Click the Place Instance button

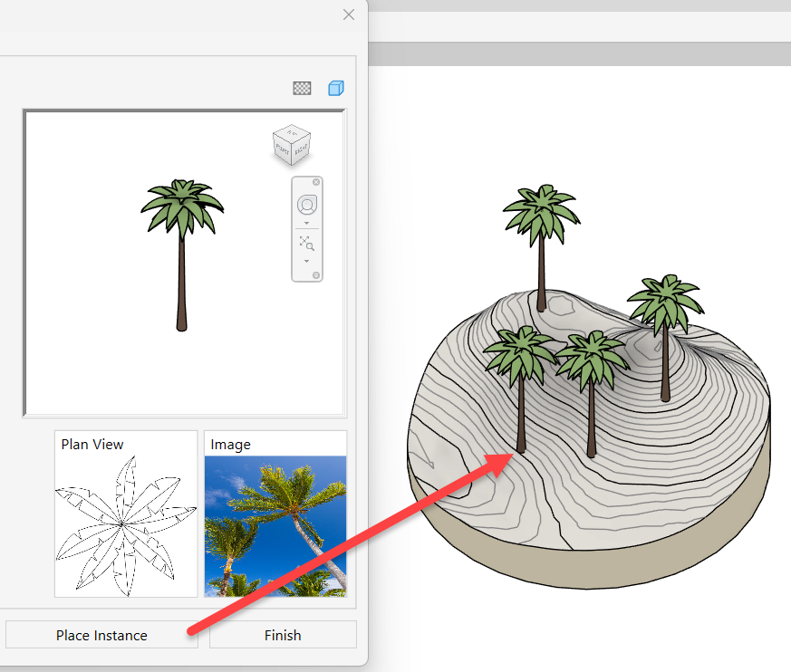[101, 635]
